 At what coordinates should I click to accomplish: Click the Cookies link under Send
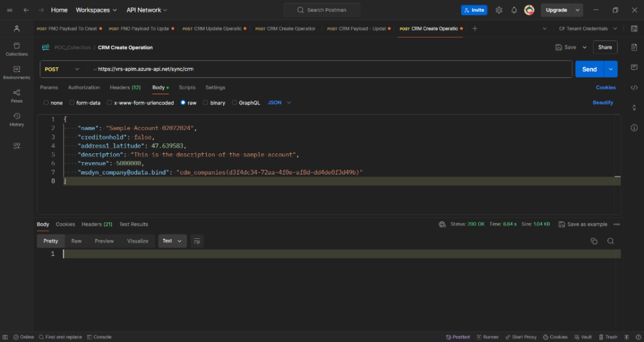(x=606, y=87)
